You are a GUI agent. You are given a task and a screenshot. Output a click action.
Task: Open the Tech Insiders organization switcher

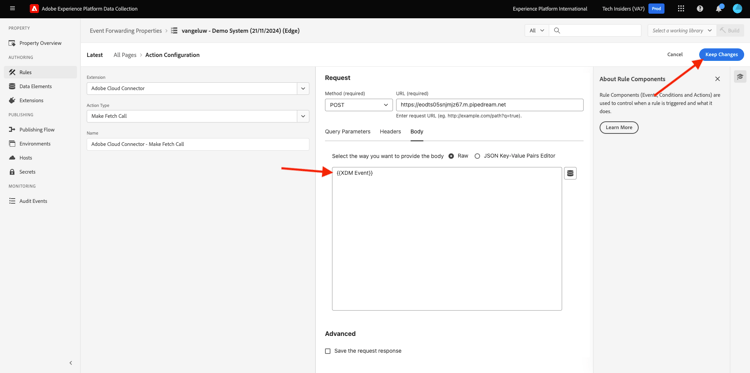(623, 9)
